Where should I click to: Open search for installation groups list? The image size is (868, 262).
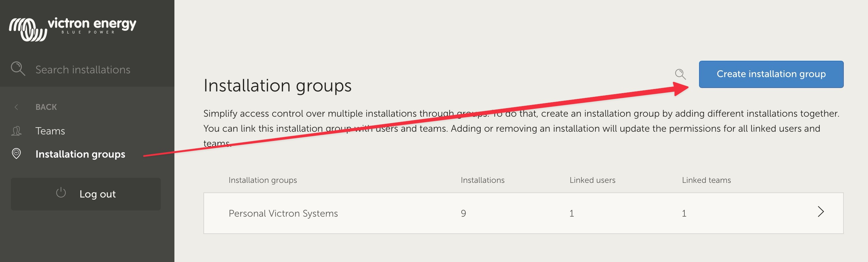680,74
